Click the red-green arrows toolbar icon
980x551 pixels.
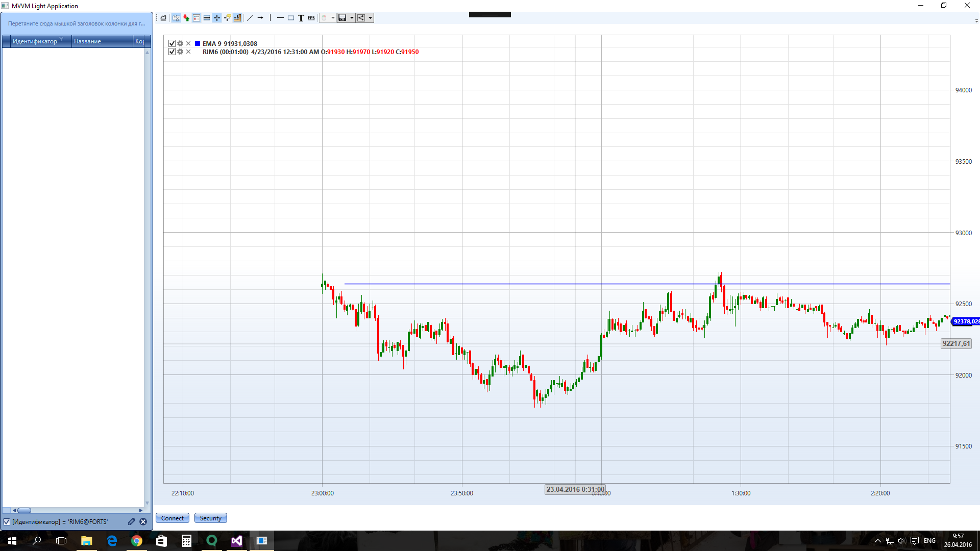point(186,18)
